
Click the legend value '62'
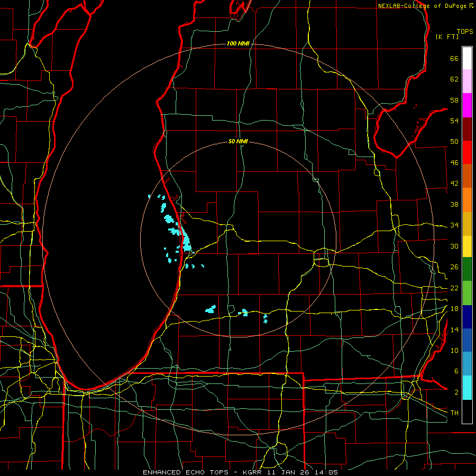pos(454,79)
